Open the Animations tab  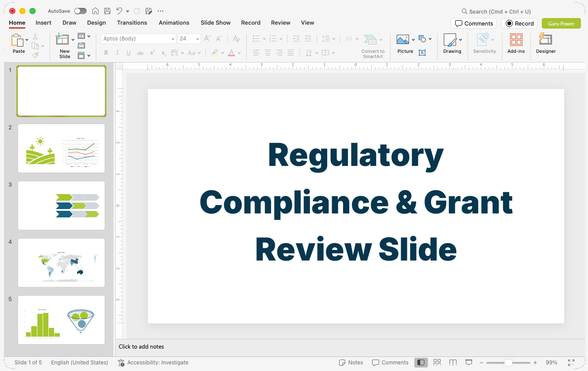coord(174,23)
